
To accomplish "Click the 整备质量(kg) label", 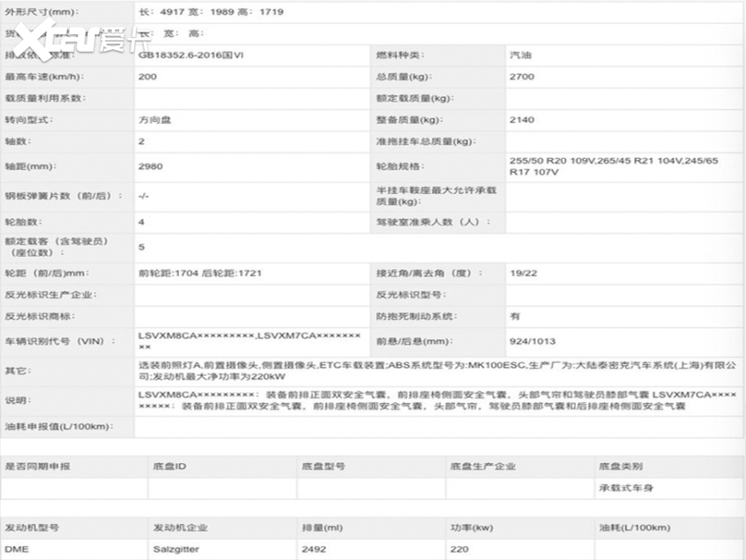I will [x=409, y=120].
